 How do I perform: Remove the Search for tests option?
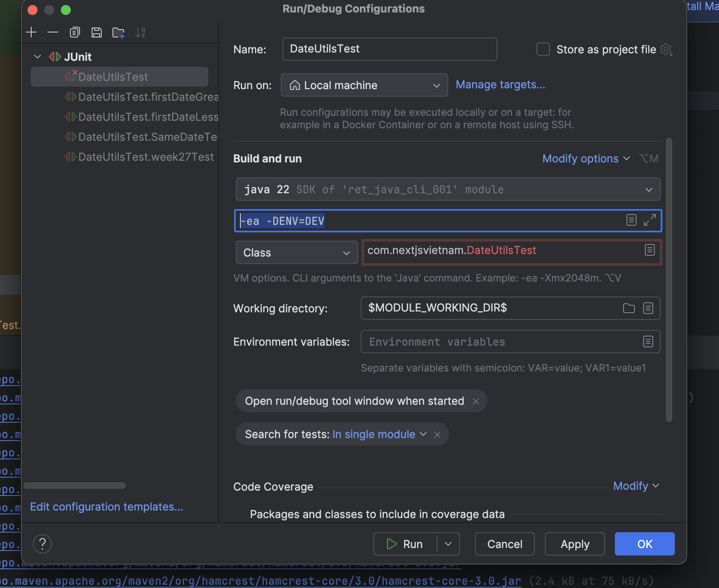click(437, 434)
